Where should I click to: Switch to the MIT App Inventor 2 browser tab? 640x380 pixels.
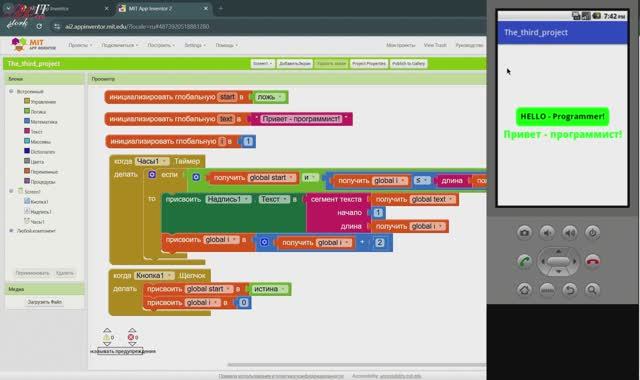(163, 8)
